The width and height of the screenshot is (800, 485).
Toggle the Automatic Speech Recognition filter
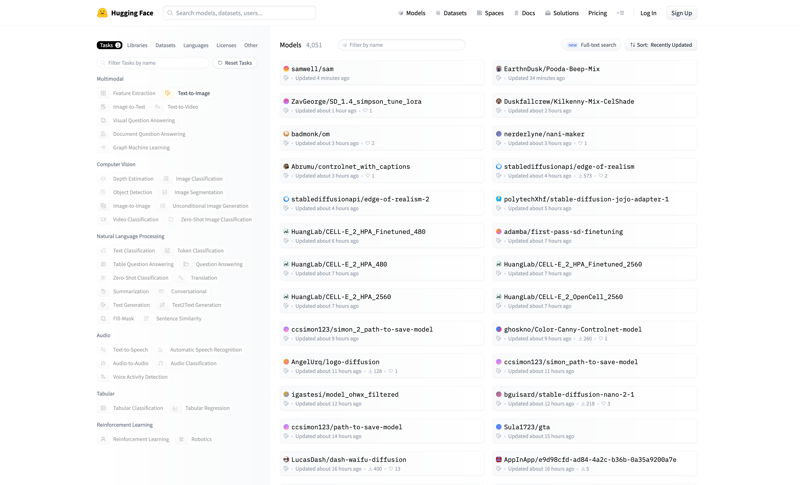click(x=199, y=350)
